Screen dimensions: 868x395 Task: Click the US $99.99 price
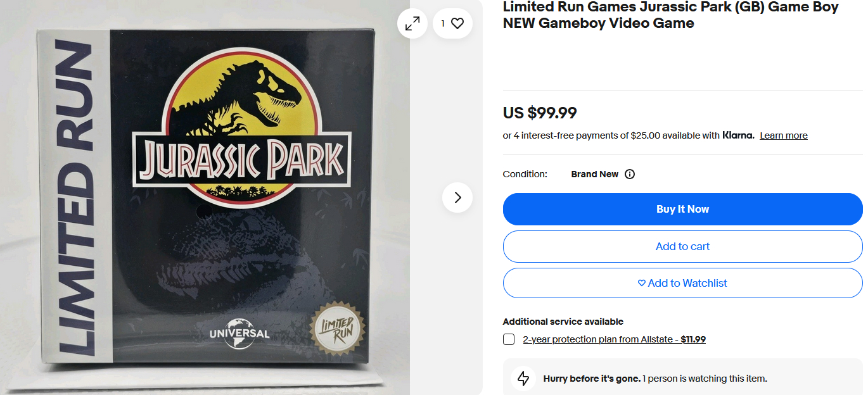point(540,113)
